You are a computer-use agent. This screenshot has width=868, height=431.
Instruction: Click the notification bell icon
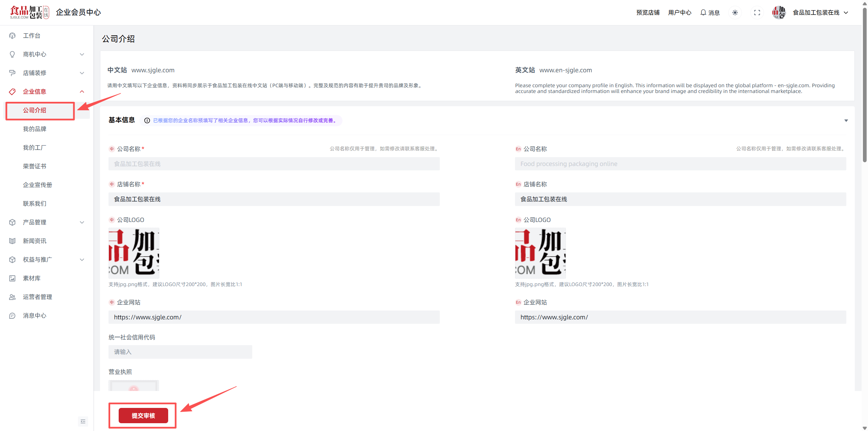(703, 13)
